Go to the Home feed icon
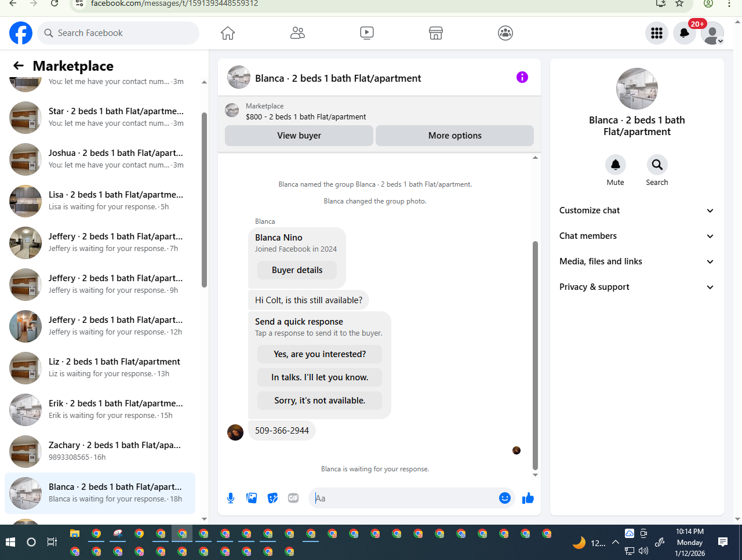 [x=228, y=33]
